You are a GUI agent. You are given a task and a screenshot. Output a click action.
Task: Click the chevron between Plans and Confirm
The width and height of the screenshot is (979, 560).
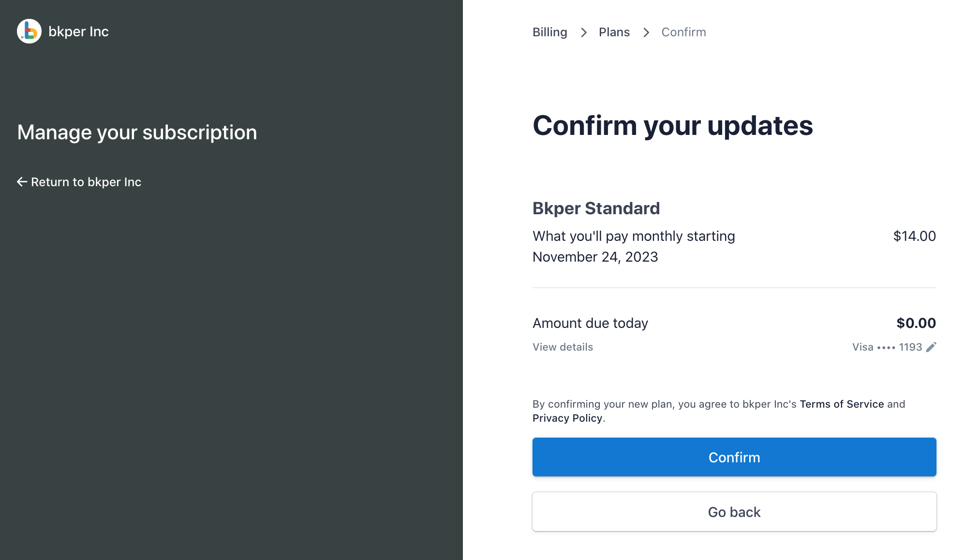[646, 32]
